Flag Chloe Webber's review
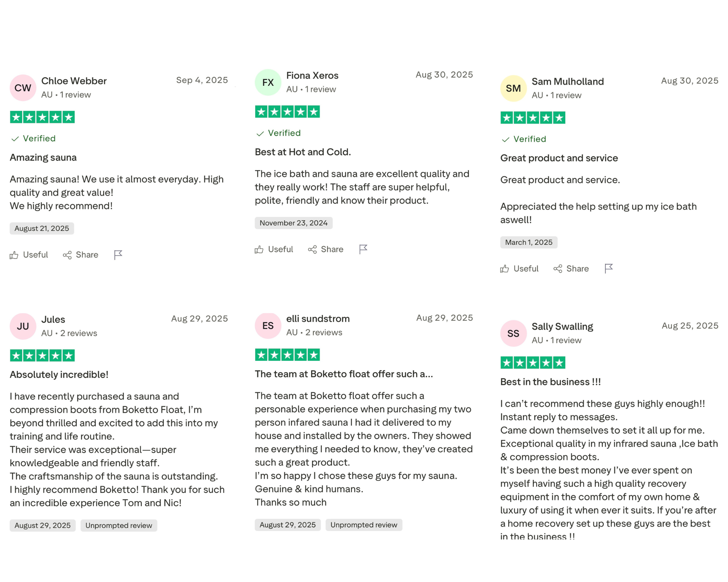Screen dimensions: 728x582 point(118,255)
